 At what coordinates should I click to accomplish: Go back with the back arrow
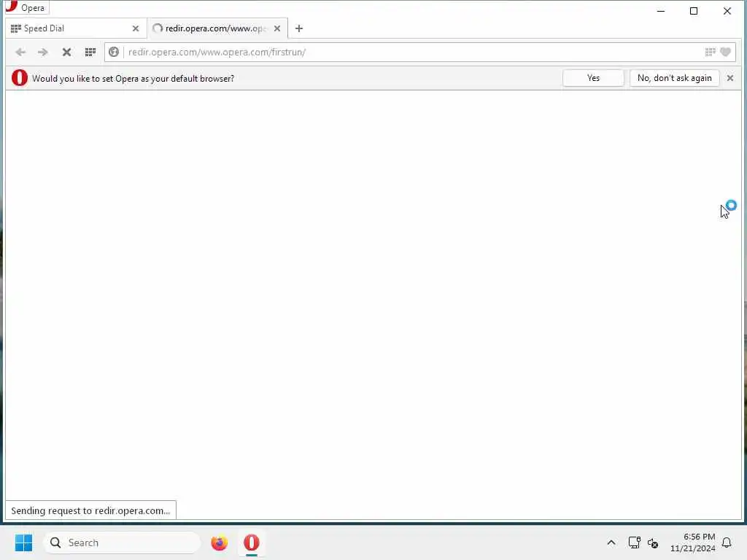pos(20,52)
